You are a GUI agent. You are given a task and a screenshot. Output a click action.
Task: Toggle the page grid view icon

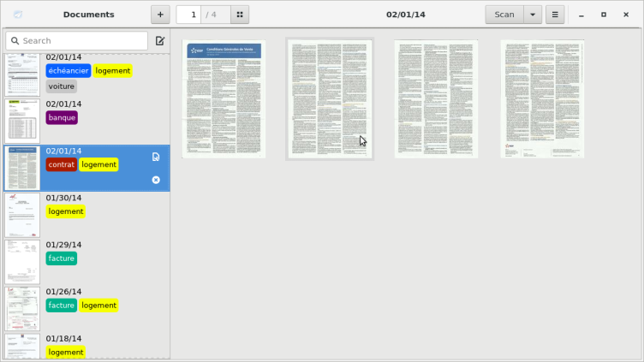coord(240,15)
